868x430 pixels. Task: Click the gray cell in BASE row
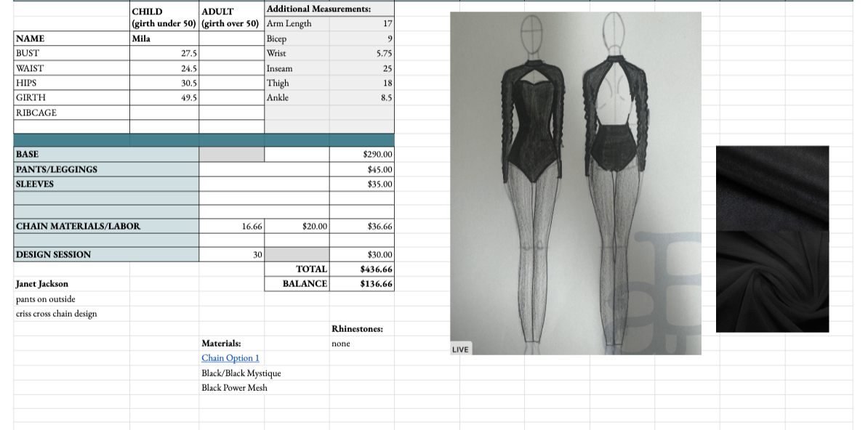click(x=231, y=155)
